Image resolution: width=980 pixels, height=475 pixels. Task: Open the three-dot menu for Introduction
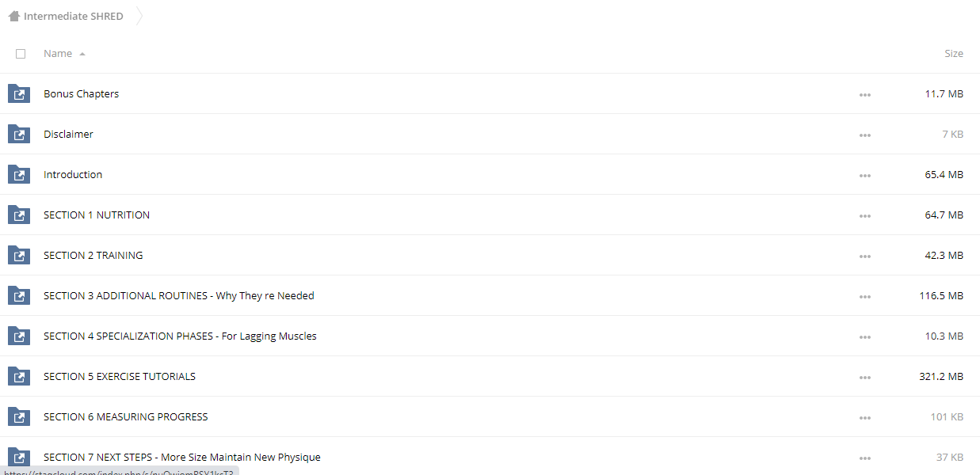[864, 176]
